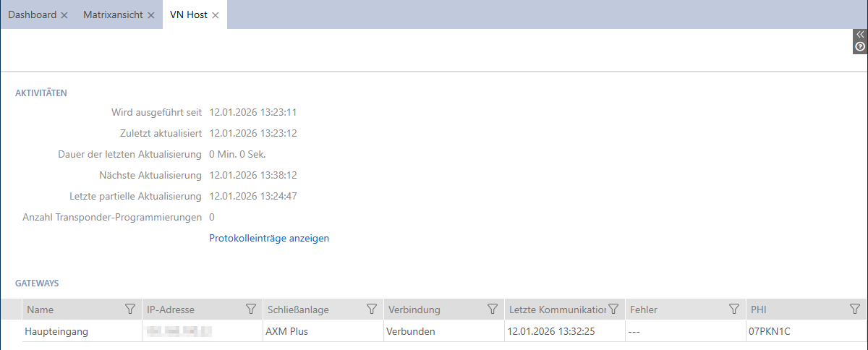This screenshot has width=868, height=350.
Task: Select the VN Host tab
Action: [x=188, y=14]
